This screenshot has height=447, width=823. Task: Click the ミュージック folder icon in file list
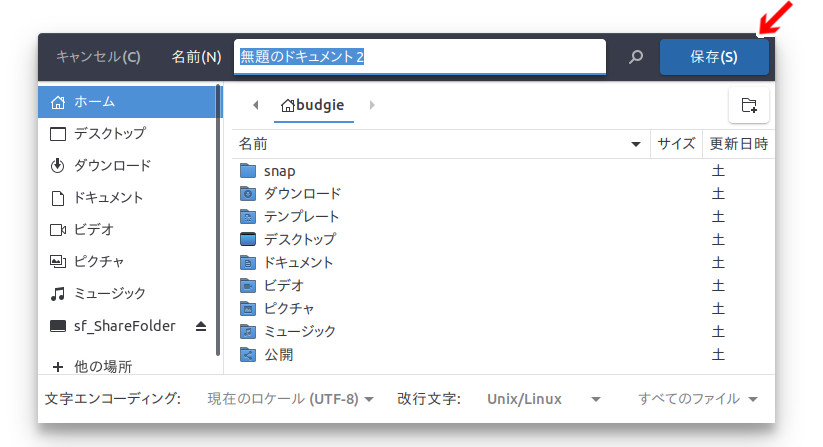pyautogui.click(x=249, y=331)
